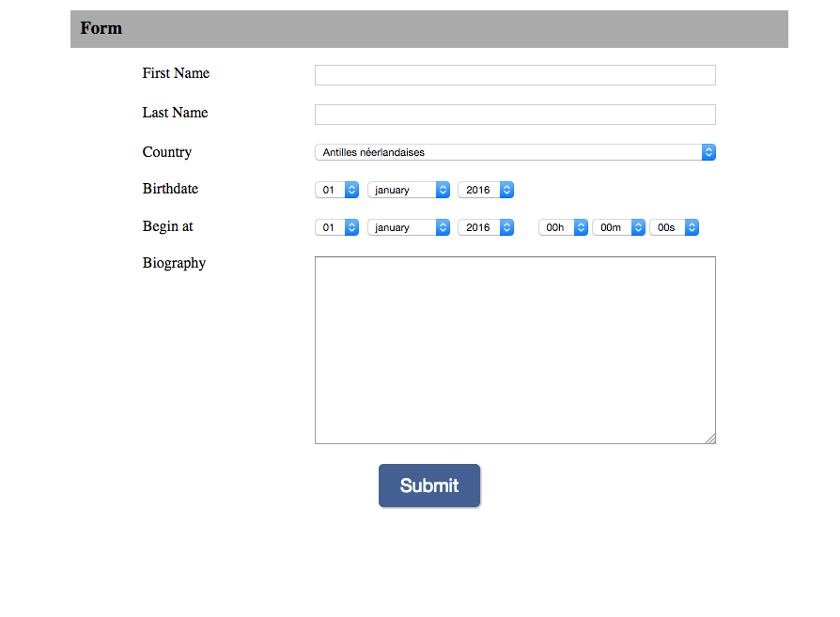Open the Birthdate year dropdown
Image resolution: width=840 pixels, height=617 pixels.
[486, 190]
